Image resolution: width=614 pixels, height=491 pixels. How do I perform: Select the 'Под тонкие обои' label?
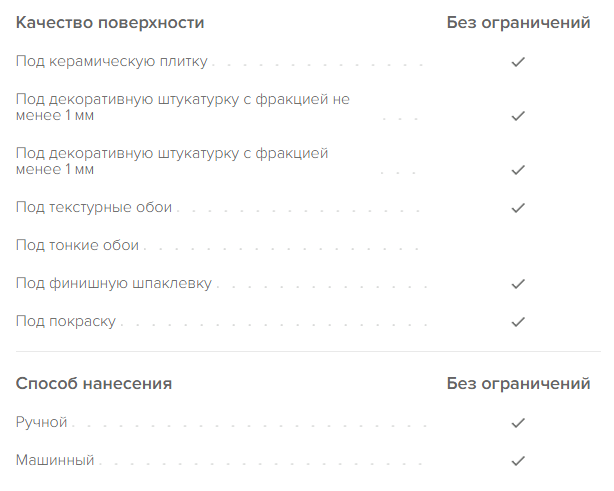click(77, 245)
